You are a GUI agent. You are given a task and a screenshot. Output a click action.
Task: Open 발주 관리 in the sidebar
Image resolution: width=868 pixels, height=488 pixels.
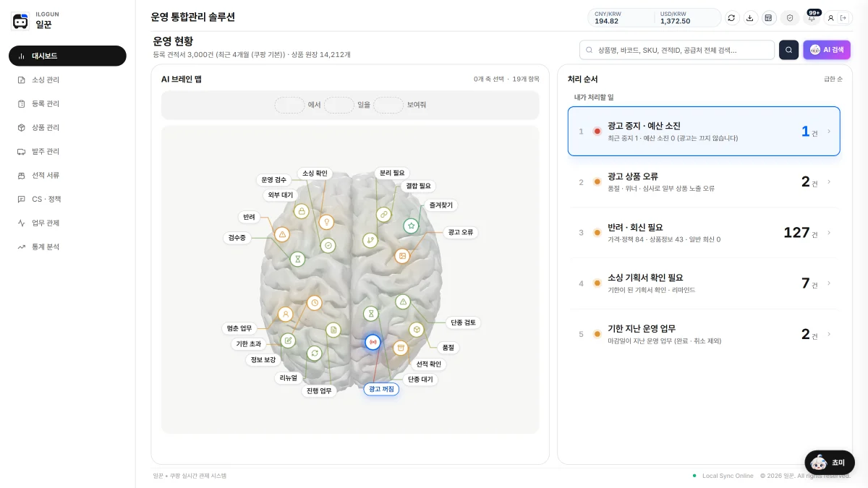point(67,151)
